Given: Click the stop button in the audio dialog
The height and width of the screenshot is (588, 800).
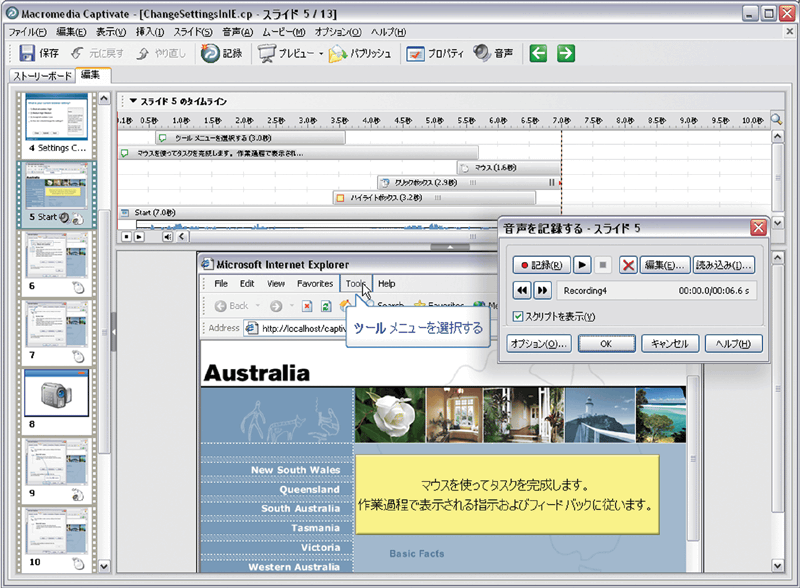Looking at the screenshot, I should pyautogui.click(x=603, y=265).
